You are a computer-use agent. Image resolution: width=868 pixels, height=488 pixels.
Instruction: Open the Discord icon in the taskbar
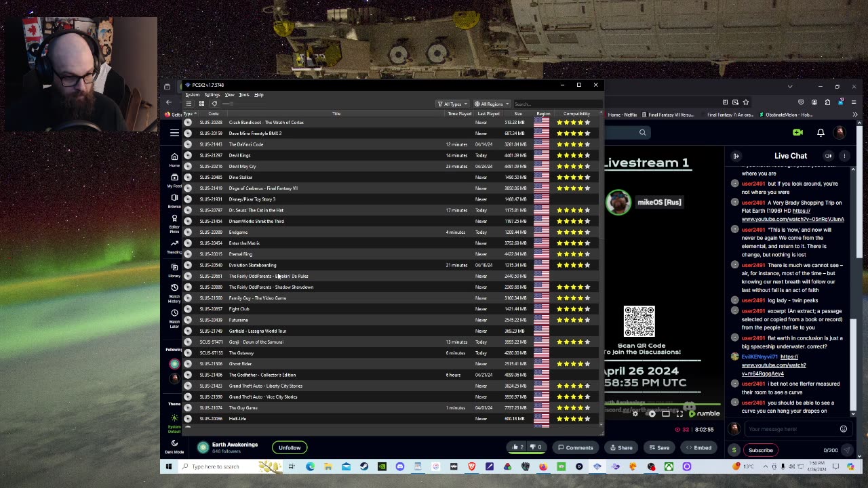point(399,466)
